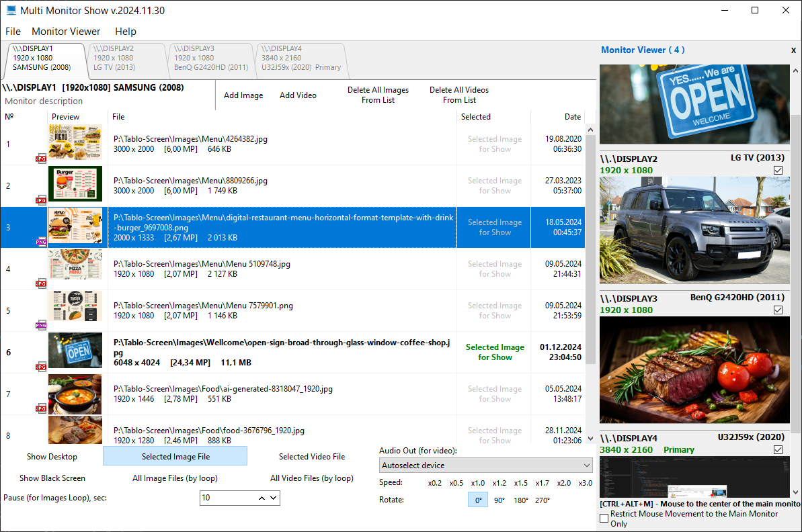The width and height of the screenshot is (802, 532).
Task: Click the OPEN sign preview in row 6
Action: pyautogui.click(x=75, y=350)
